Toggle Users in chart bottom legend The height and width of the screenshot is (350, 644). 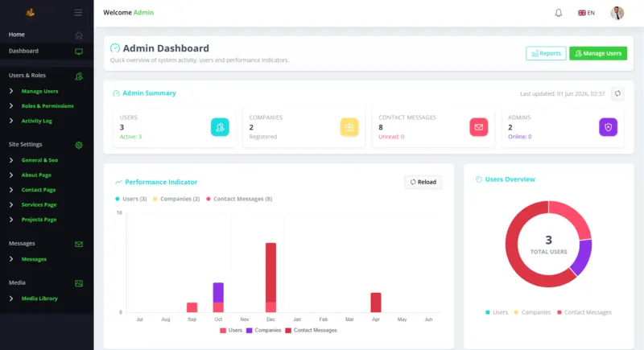coord(231,331)
